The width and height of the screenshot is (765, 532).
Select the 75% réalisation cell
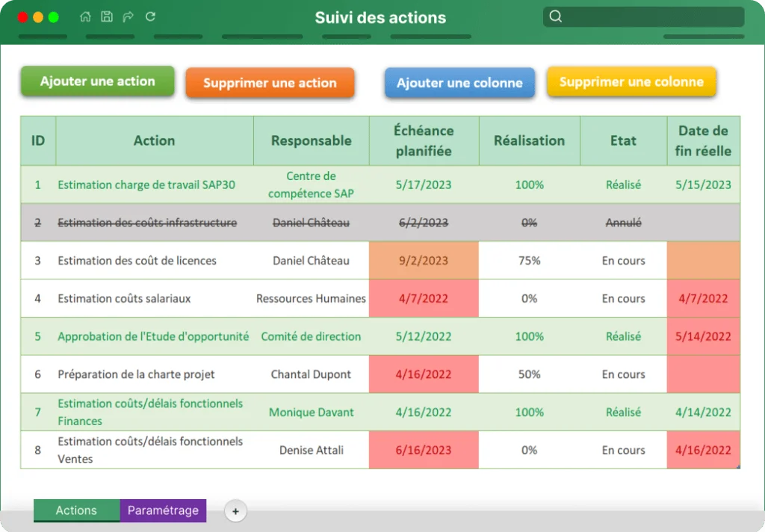click(x=530, y=261)
